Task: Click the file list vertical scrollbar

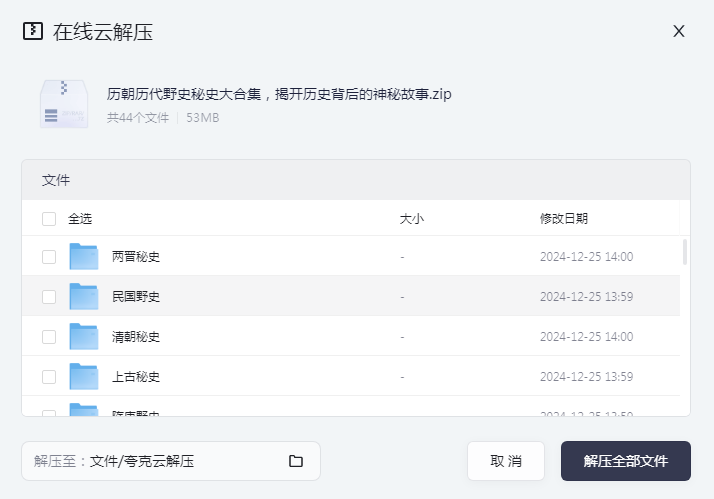Action: tap(685, 252)
